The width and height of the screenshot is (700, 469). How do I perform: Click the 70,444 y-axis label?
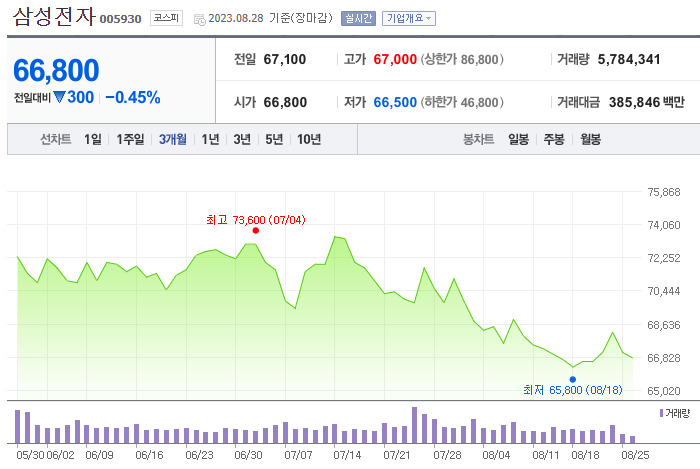click(664, 291)
